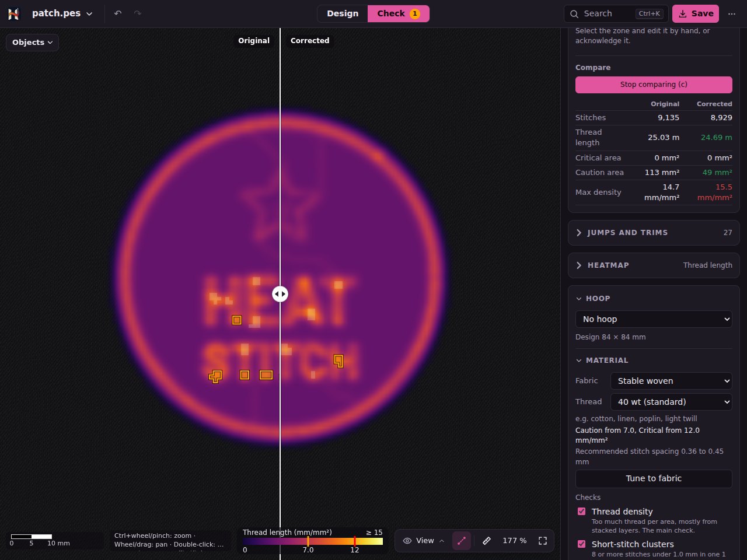Click the fit-to-screen frame icon
Image resolution: width=747 pixels, height=560 pixels.
(x=543, y=541)
